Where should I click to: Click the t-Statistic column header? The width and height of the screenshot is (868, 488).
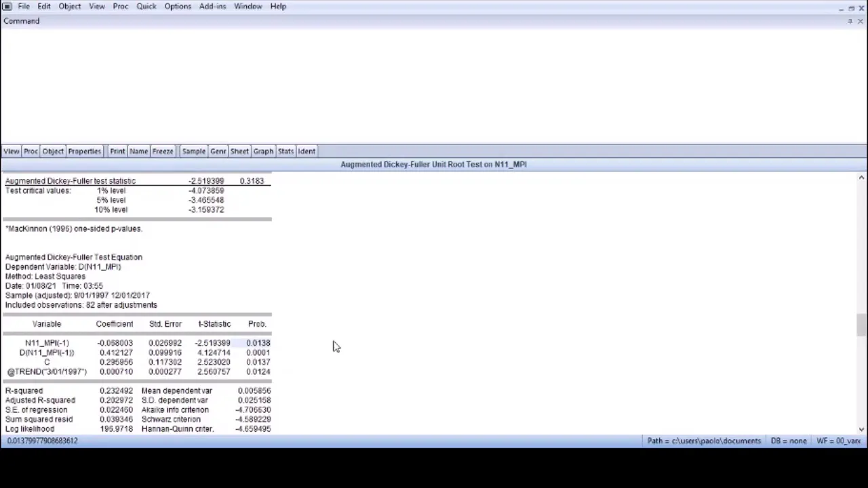pos(214,324)
